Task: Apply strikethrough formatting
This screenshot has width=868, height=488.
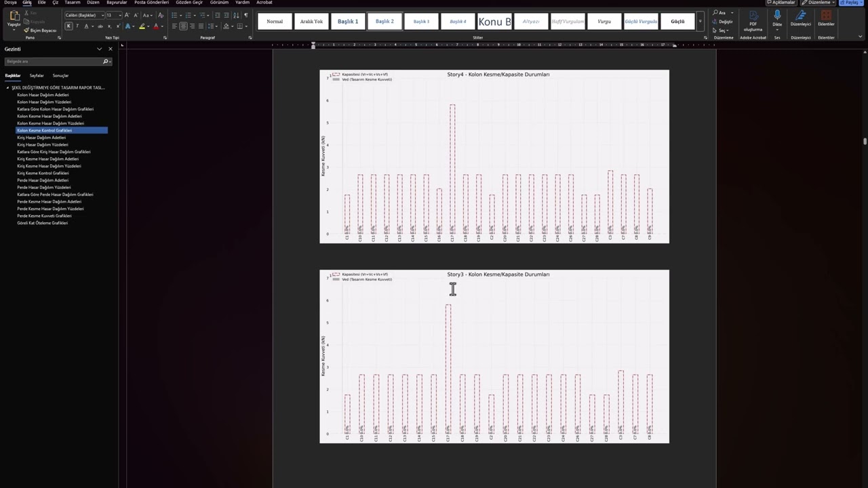Action: (x=100, y=26)
